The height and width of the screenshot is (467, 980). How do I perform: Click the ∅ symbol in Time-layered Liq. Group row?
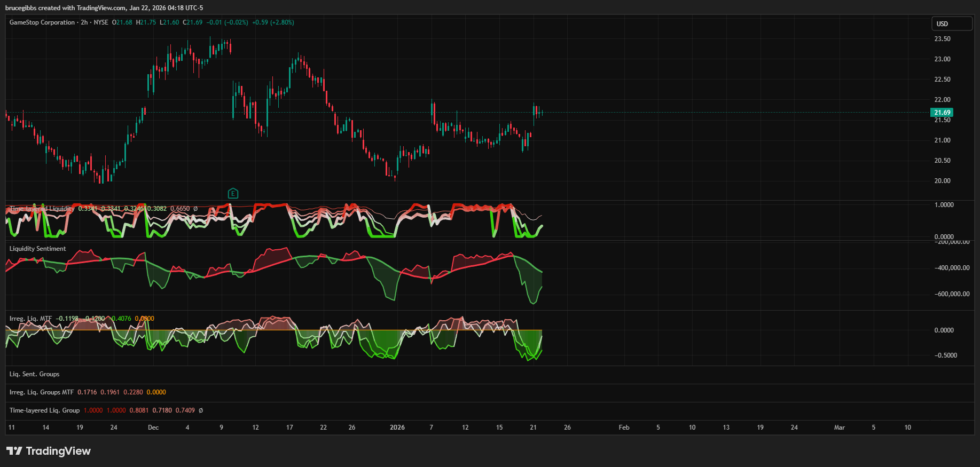pyautogui.click(x=201, y=410)
